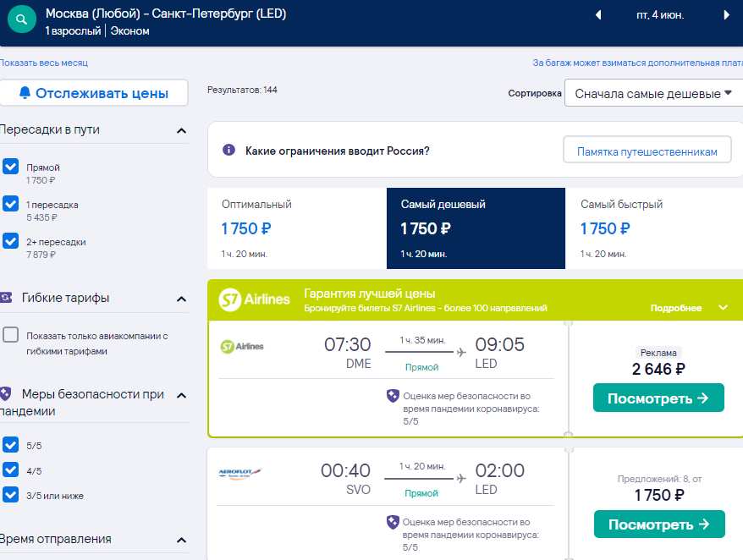Viewport: 743px width, 560px height.
Task: Go to previous date arrow
Action: coord(598,14)
